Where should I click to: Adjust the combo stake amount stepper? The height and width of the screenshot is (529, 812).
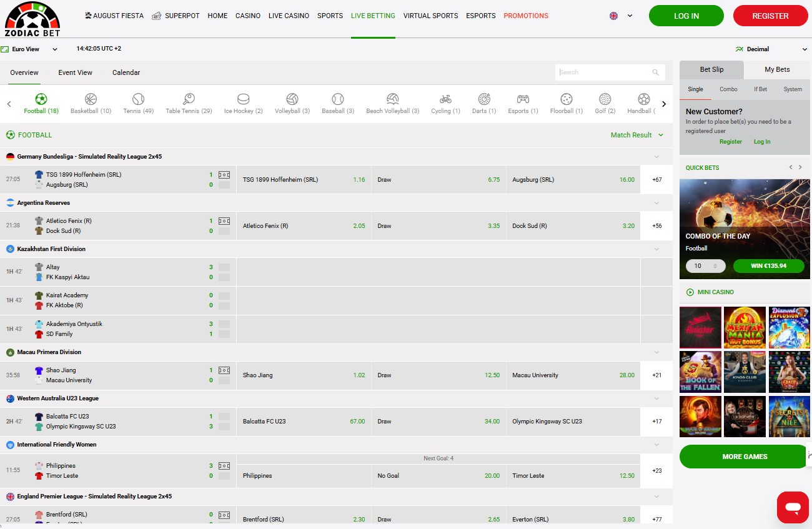(x=715, y=266)
